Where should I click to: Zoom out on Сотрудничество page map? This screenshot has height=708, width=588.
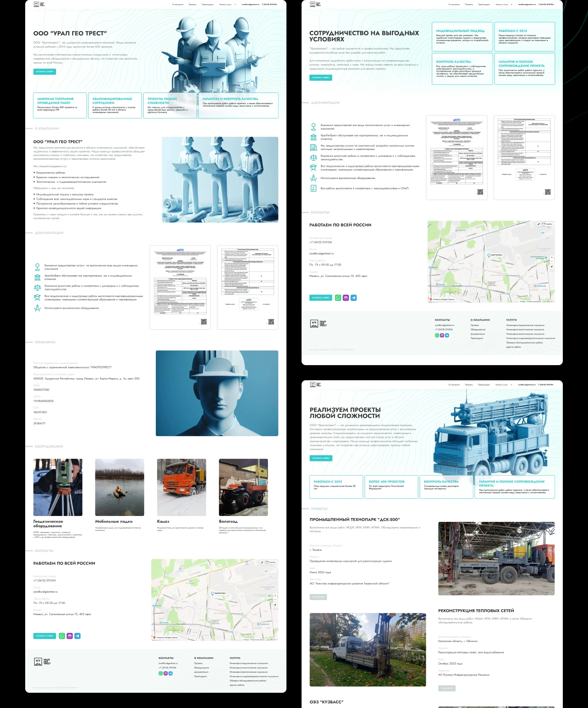(551, 261)
